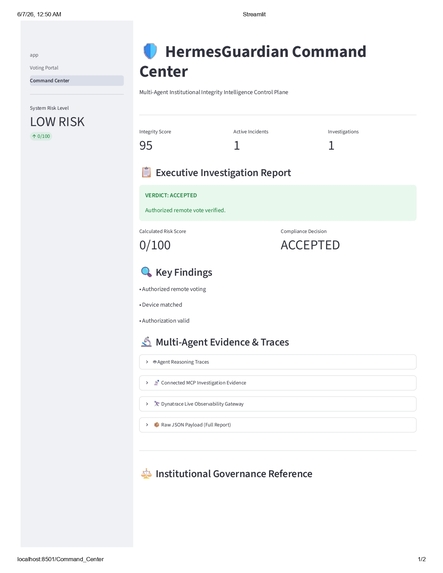Expand Dynatrace Live Observability Gateway
Viewport: 443px width, 573px height.
[278, 404]
